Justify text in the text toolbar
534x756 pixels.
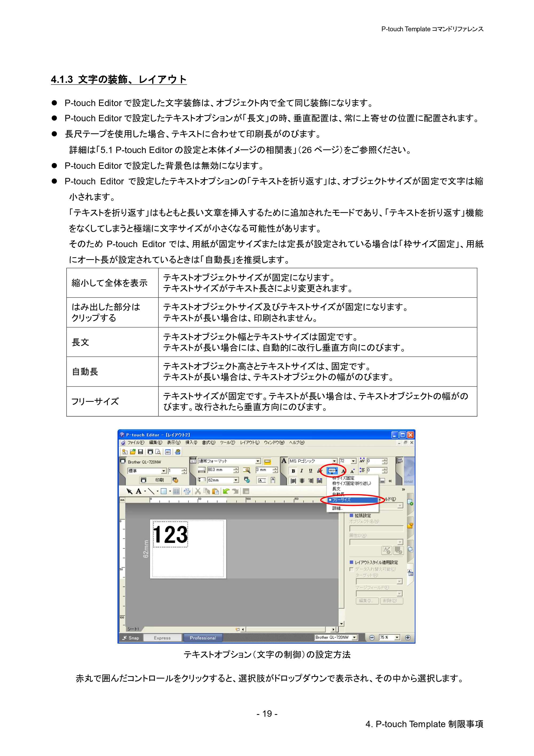(320, 481)
